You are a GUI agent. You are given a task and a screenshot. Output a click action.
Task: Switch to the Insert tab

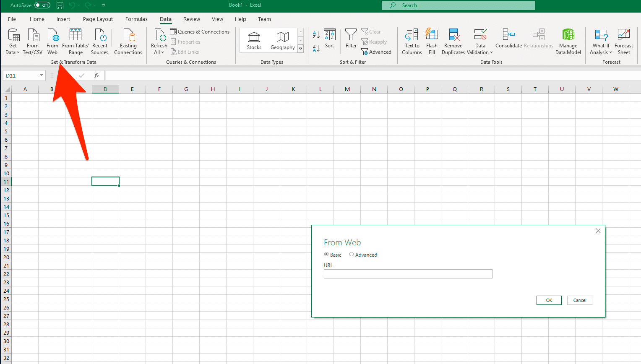point(63,19)
